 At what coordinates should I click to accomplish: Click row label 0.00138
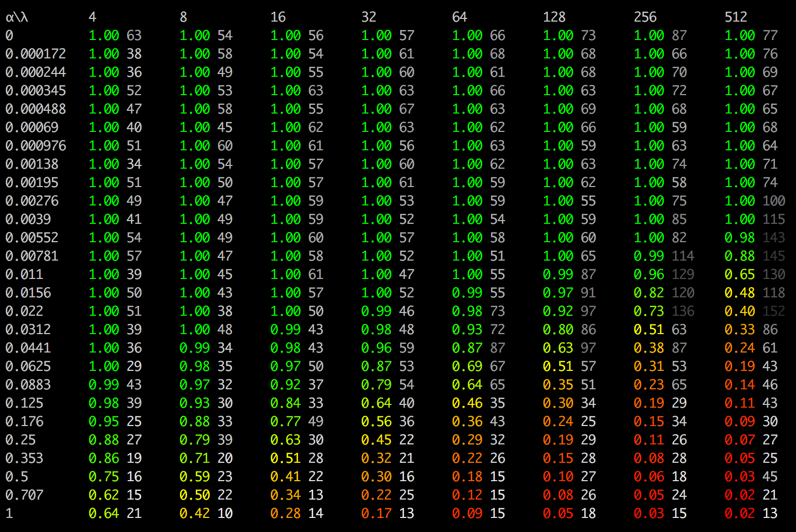tap(32, 164)
